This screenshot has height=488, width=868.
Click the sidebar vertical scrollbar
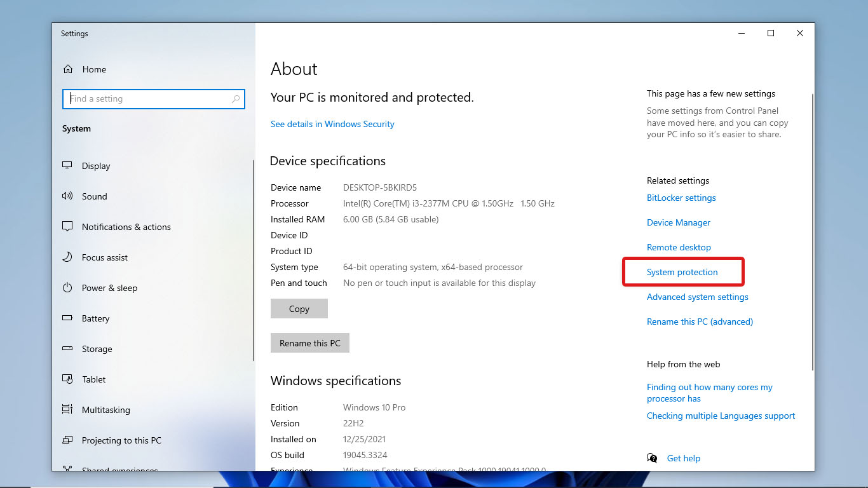pyautogui.click(x=254, y=261)
